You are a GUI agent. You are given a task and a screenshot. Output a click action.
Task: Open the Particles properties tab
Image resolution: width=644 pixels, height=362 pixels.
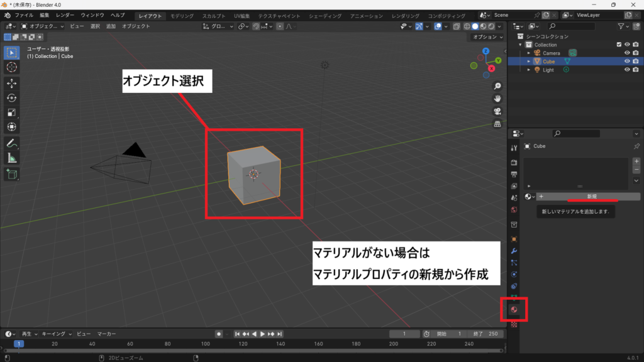pyautogui.click(x=514, y=263)
